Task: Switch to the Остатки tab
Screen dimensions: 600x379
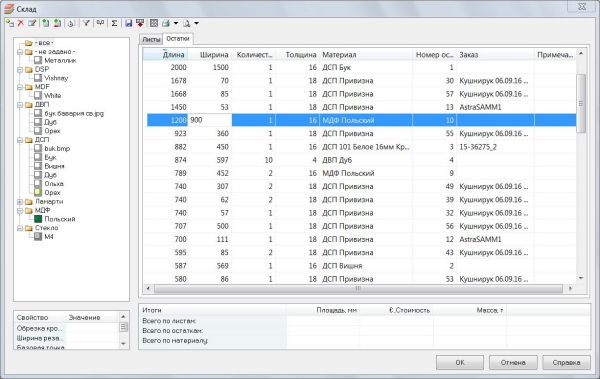Action: [178, 39]
